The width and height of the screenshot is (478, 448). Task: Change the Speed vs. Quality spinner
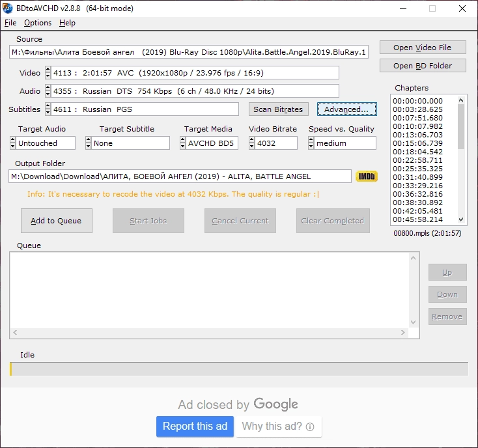click(311, 143)
